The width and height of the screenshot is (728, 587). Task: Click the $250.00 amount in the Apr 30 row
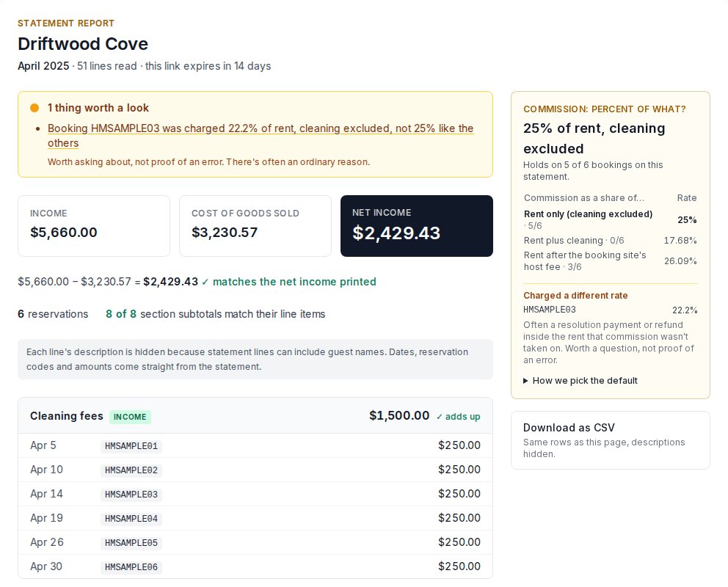pos(459,566)
